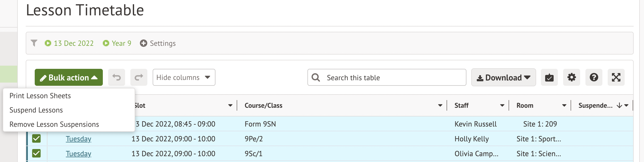
Task: Click the redo arrow icon
Action: (x=139, y=77)
